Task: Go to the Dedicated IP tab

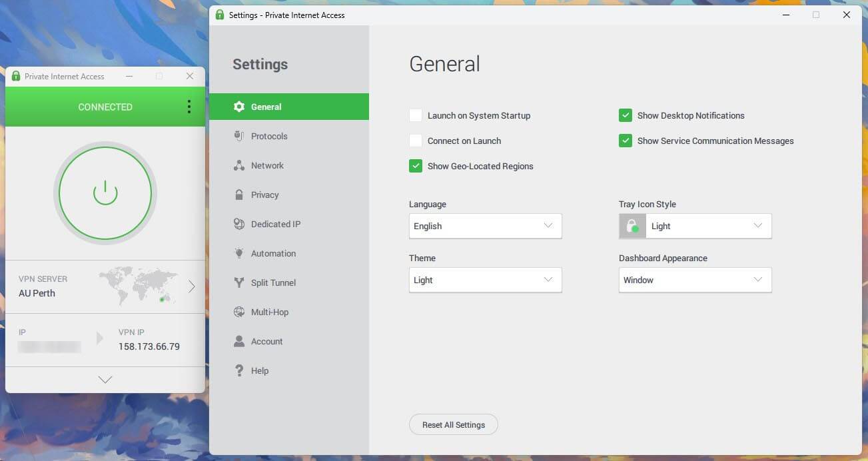Action: coord(289,224)
